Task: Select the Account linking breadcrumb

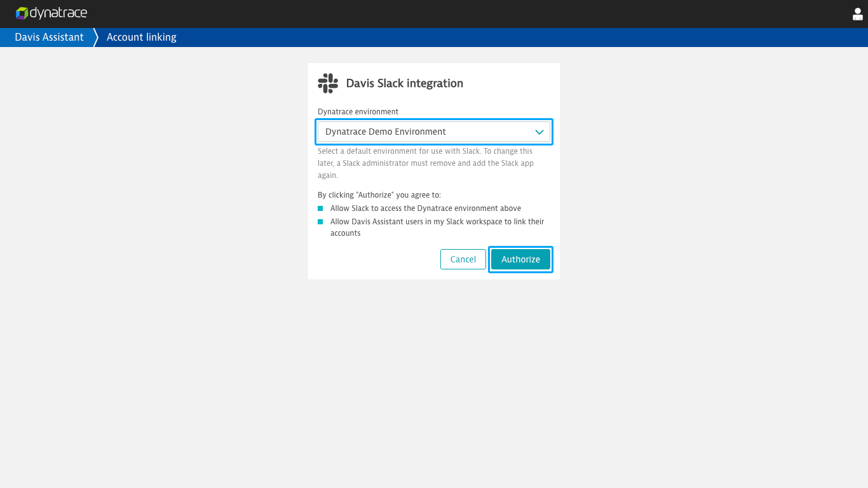Action: pyautogui.click(x=142, y=37)
